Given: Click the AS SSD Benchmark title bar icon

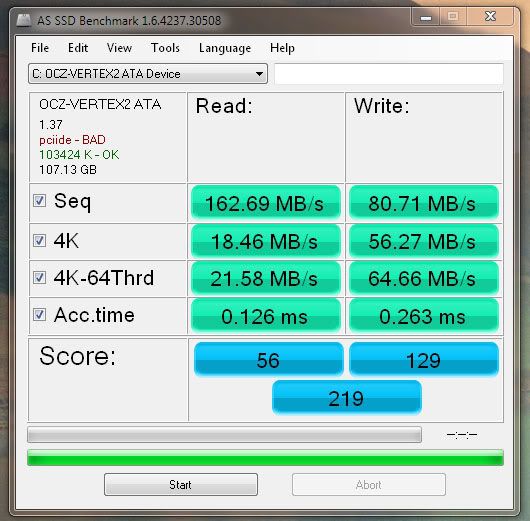Looking at the screenshot, I should pos(24,20).
